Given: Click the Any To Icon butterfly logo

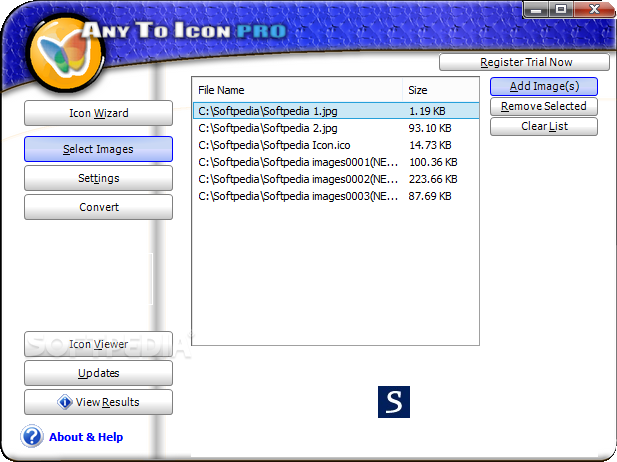Looking at the screenshot, I should point(66,53).
